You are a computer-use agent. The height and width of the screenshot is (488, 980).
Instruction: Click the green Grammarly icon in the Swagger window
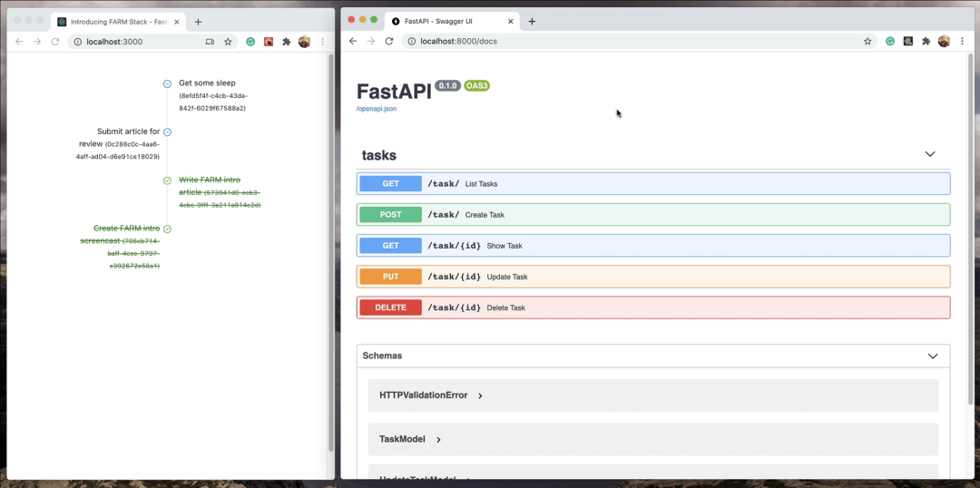click(x=890, y=41)
